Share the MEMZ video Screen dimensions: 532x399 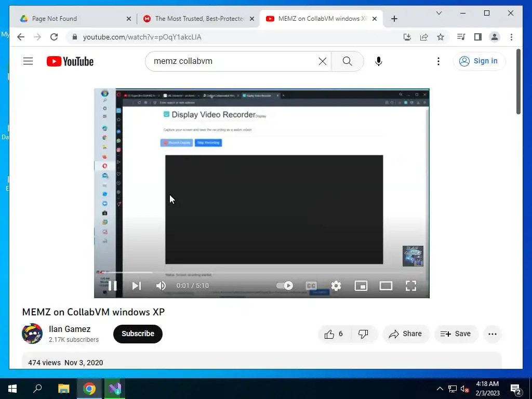(406, 334)
